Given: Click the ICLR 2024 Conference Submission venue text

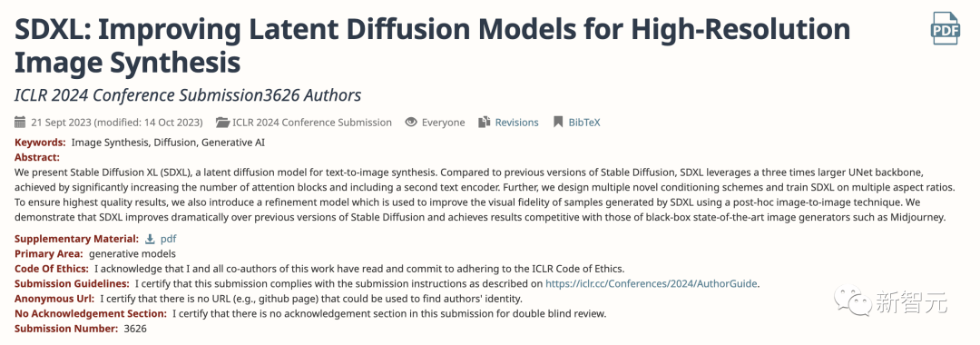Looking at the screenshot, I should click(312, 123).
